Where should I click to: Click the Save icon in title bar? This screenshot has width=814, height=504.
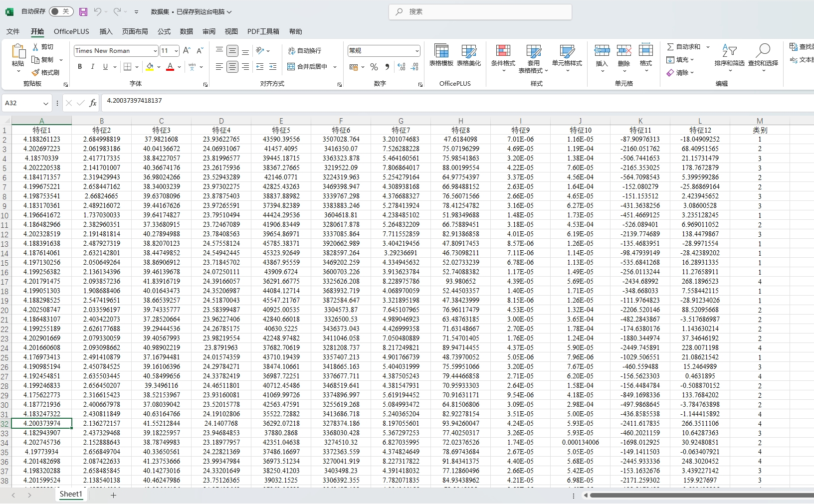(x=83, y=11)
